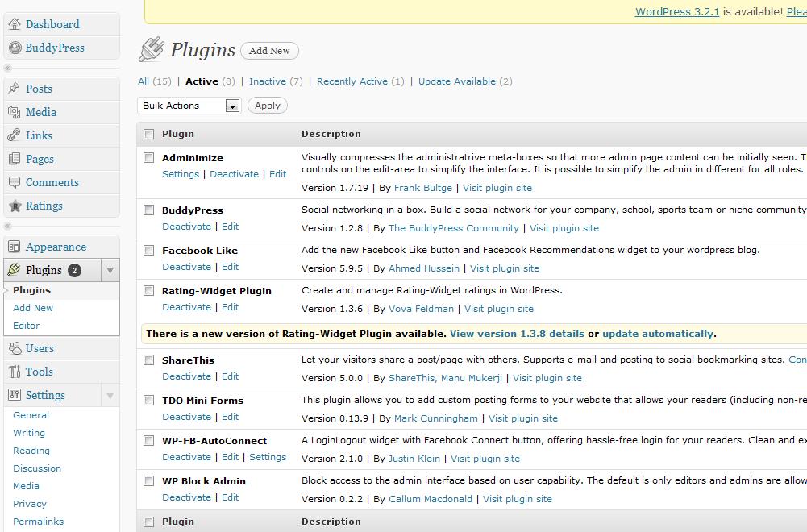
Task: Click the Tools wrench icon
Action: pyautogui.click(x=15, y=372)
